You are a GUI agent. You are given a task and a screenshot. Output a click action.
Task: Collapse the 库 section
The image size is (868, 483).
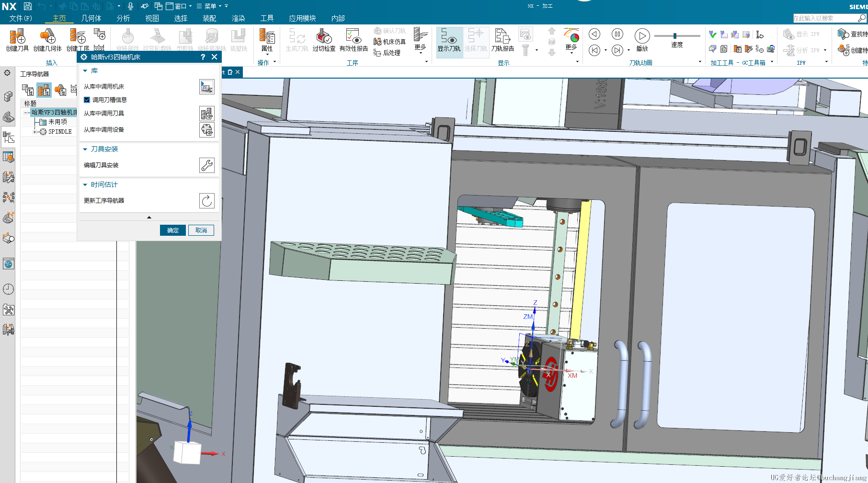pos(85,71)
